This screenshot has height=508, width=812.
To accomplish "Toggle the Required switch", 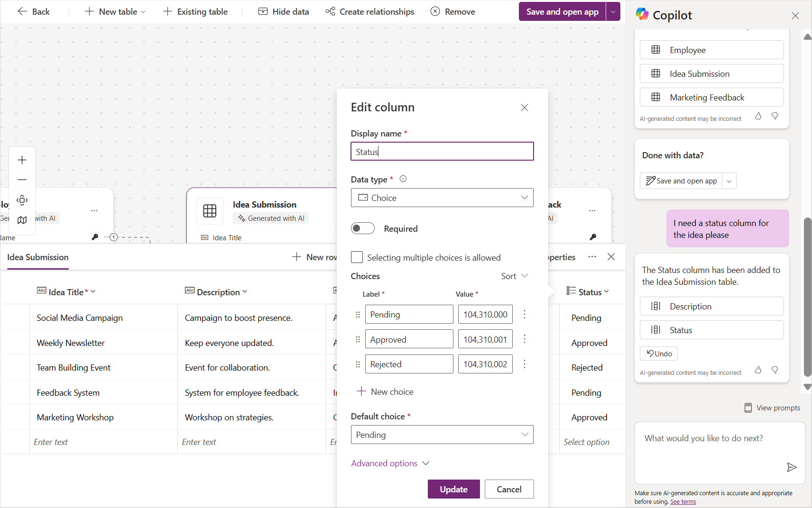I will tap(363, 228).
